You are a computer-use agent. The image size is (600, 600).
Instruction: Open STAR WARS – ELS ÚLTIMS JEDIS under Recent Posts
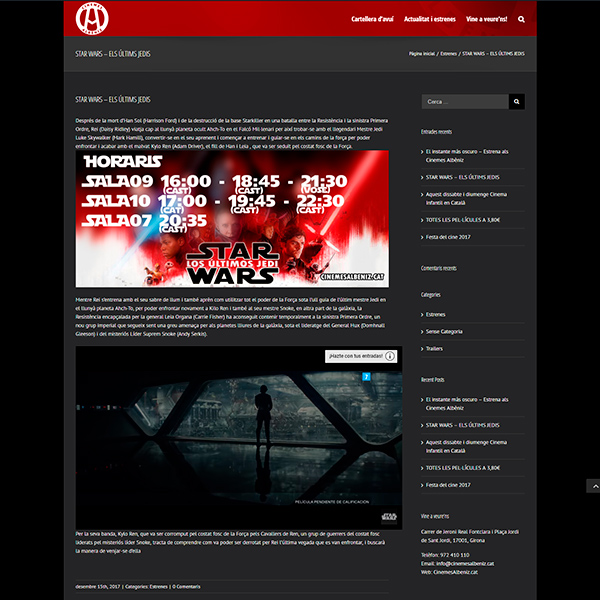pyautogui.click(x=462, y=425)
